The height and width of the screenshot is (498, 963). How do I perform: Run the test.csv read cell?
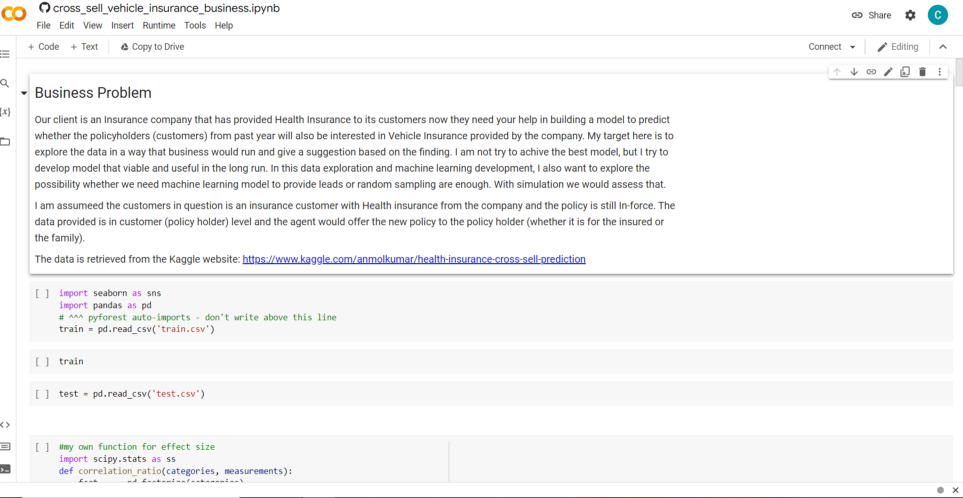tap(42, 394)
